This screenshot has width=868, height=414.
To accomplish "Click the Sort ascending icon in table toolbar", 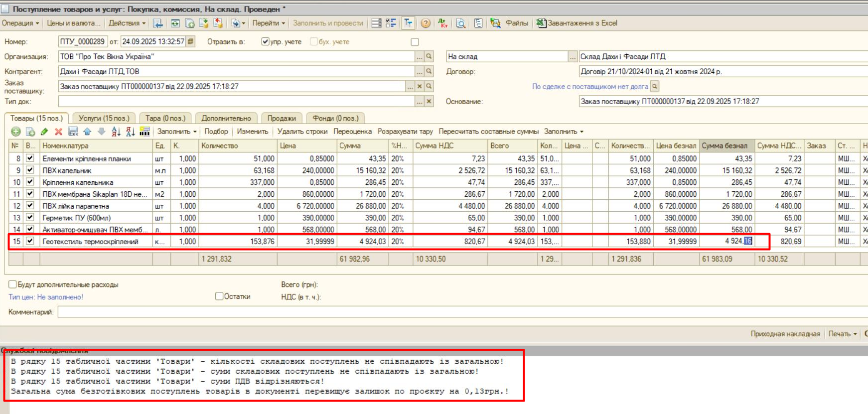I will tap(116, 132).
